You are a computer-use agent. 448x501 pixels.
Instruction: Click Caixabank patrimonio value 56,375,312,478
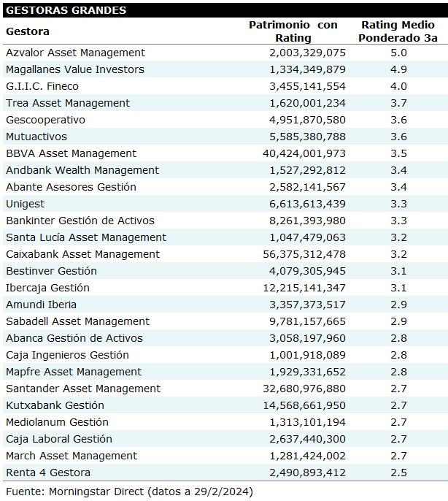click(304, 254)
